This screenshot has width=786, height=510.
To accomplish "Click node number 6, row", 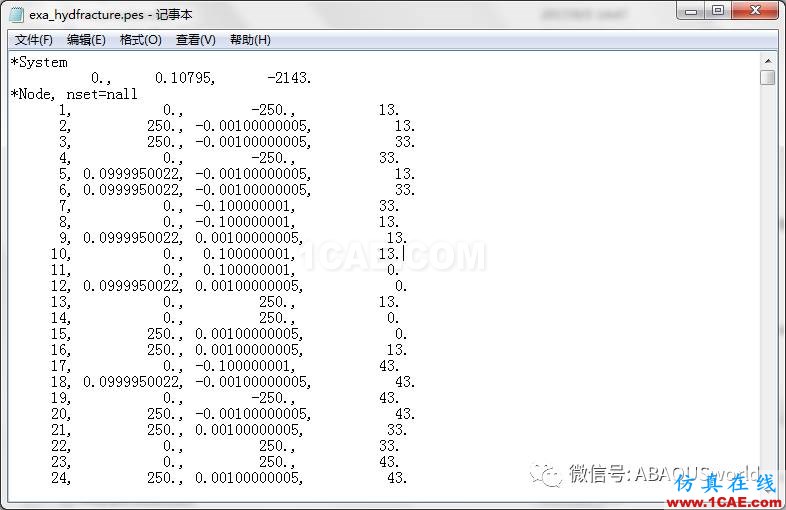I will click(237, 190).
